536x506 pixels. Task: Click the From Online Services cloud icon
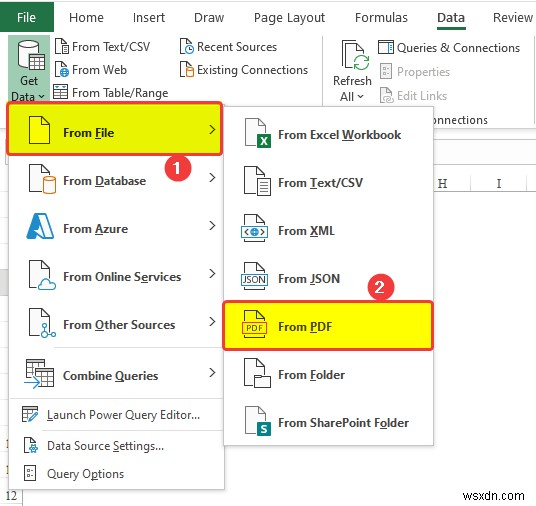[x=42, y=275]
